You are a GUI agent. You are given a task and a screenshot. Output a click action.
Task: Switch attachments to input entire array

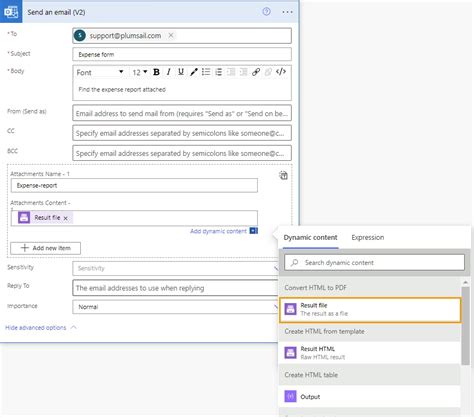click(283, 175)
